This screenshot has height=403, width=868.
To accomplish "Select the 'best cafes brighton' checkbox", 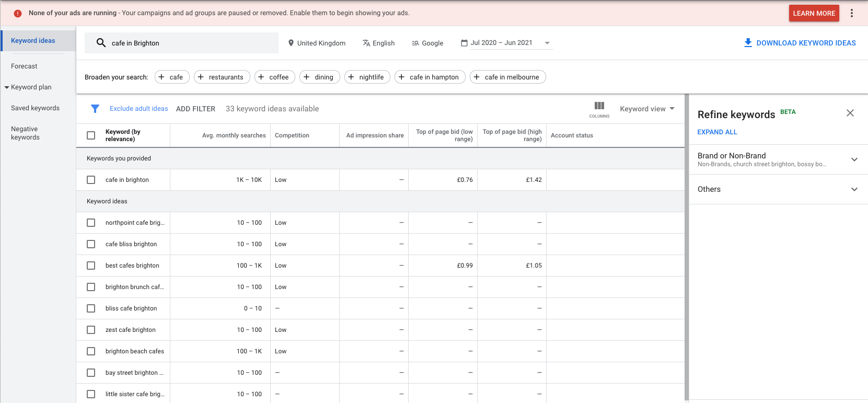I will [91, 266].
